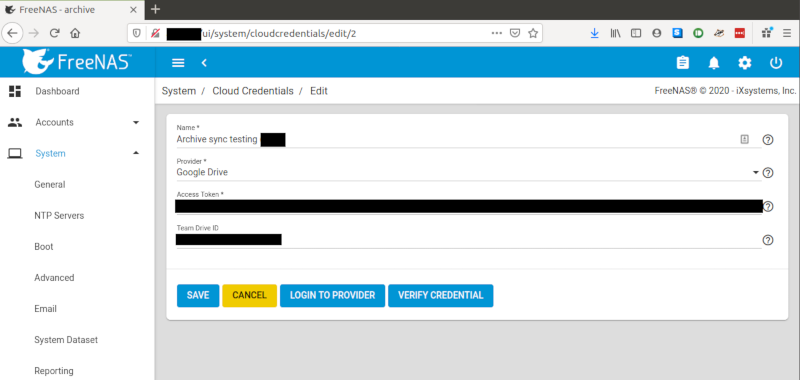Image resolution: width=800 pixels, height=380 pixels.
Task: Click the red extension icon in browser toolbar
Action: click(x=740, y=33)
